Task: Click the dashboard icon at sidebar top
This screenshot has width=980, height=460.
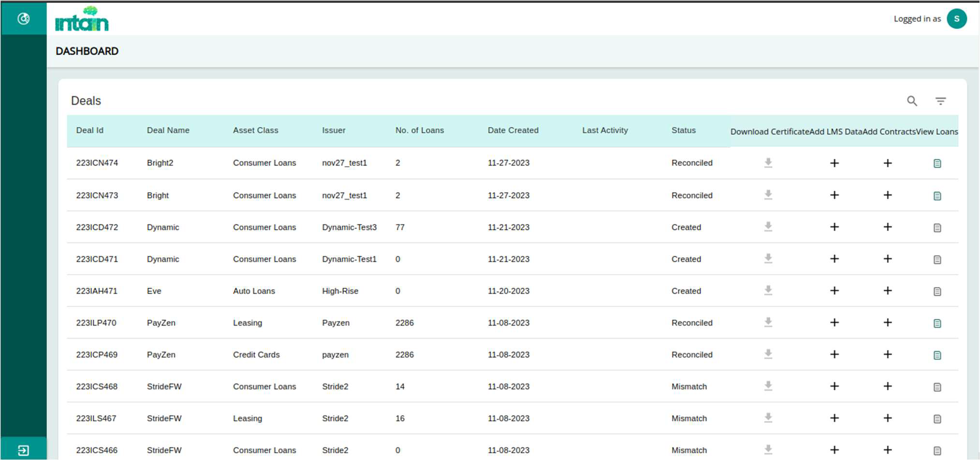Action: click(23, 19)
